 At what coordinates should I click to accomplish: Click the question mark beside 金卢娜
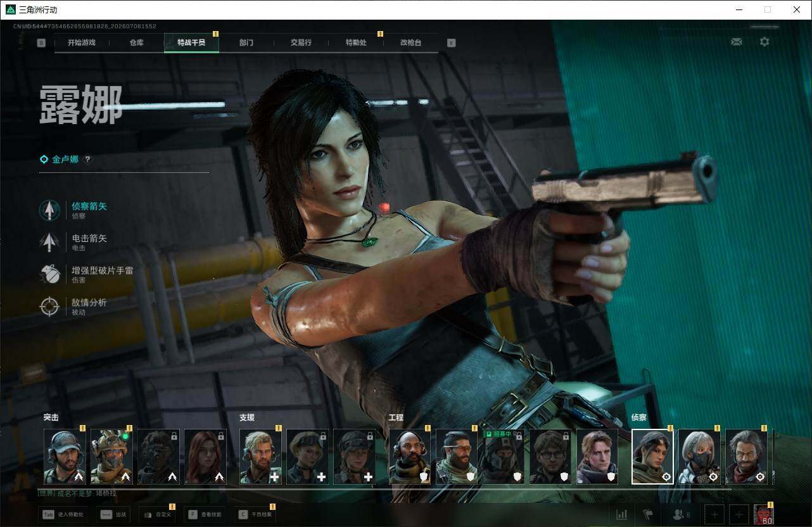tap(87, 160)
